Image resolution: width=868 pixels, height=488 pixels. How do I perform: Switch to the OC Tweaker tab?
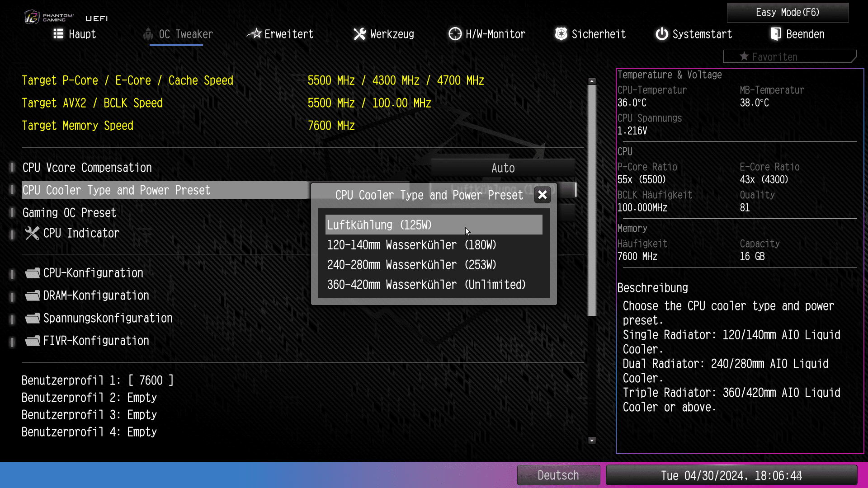click(x=179, y=34)
